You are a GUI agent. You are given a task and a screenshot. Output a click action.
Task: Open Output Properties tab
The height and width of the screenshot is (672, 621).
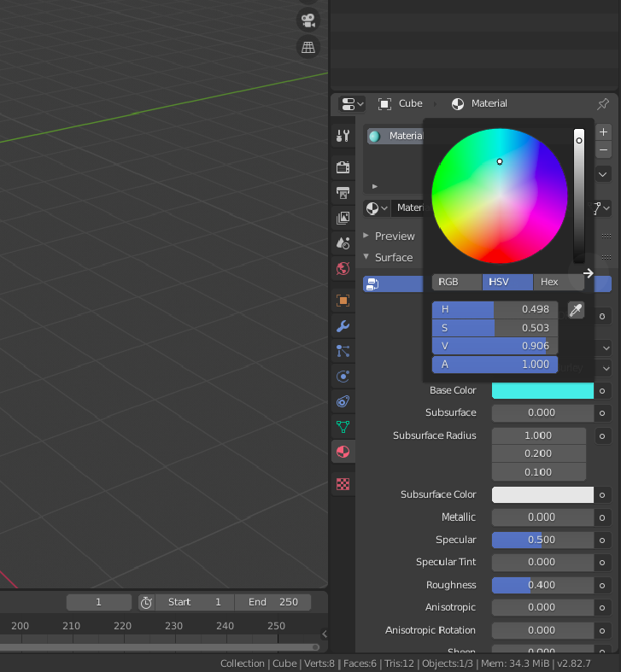point(343,192)
